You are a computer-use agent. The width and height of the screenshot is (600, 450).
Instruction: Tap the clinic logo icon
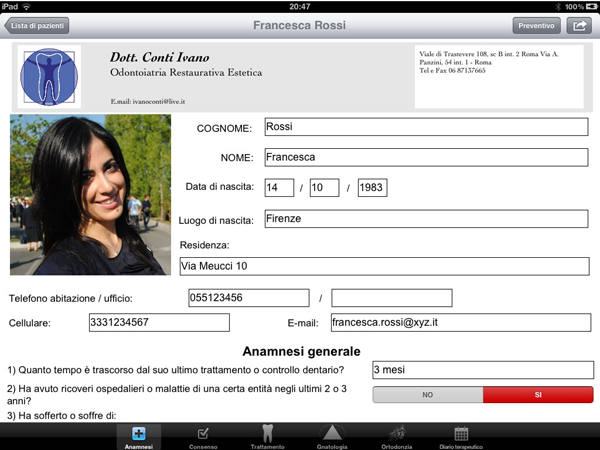[x=49, y=75]
